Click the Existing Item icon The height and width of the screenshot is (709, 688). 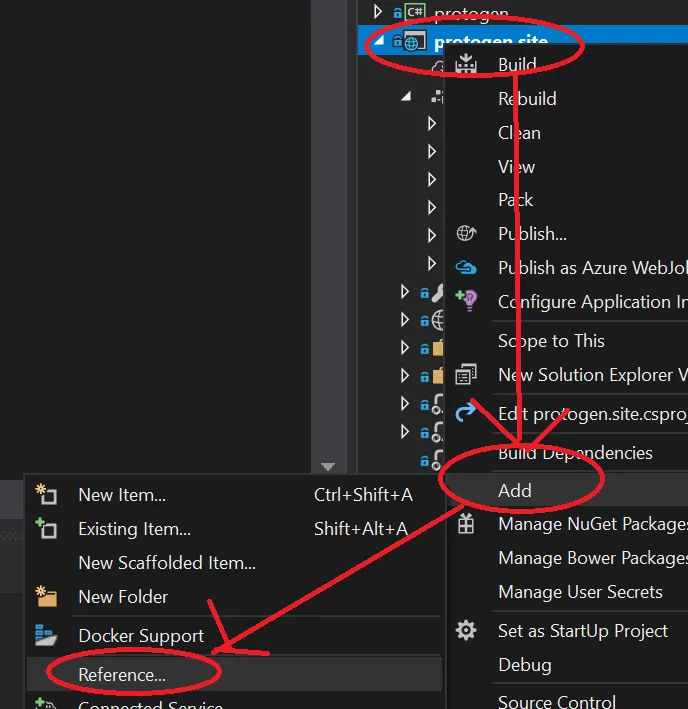[x=46, y=528]
